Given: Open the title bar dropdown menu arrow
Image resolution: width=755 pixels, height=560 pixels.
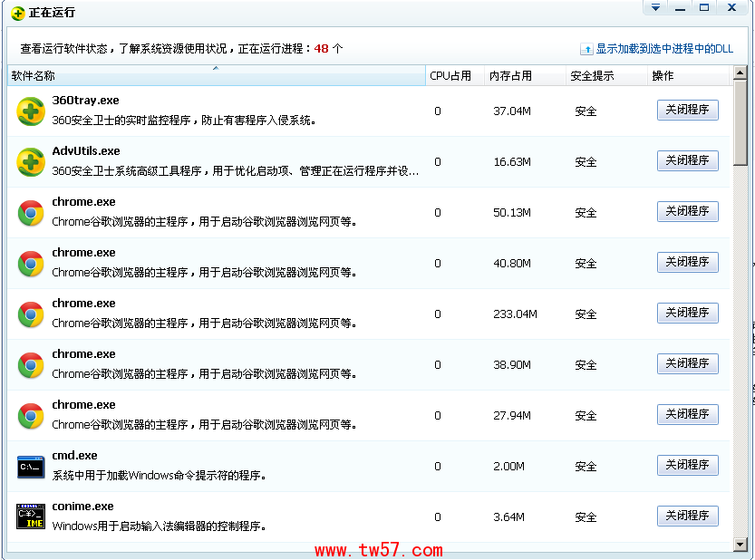Looking at the screenshot, I should pos(655,8).
